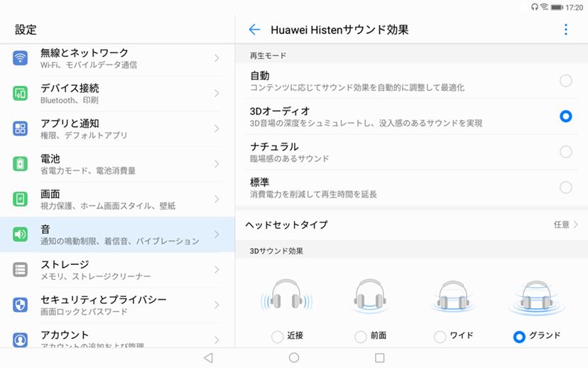Tap the 設定 title

pos(26,30)
